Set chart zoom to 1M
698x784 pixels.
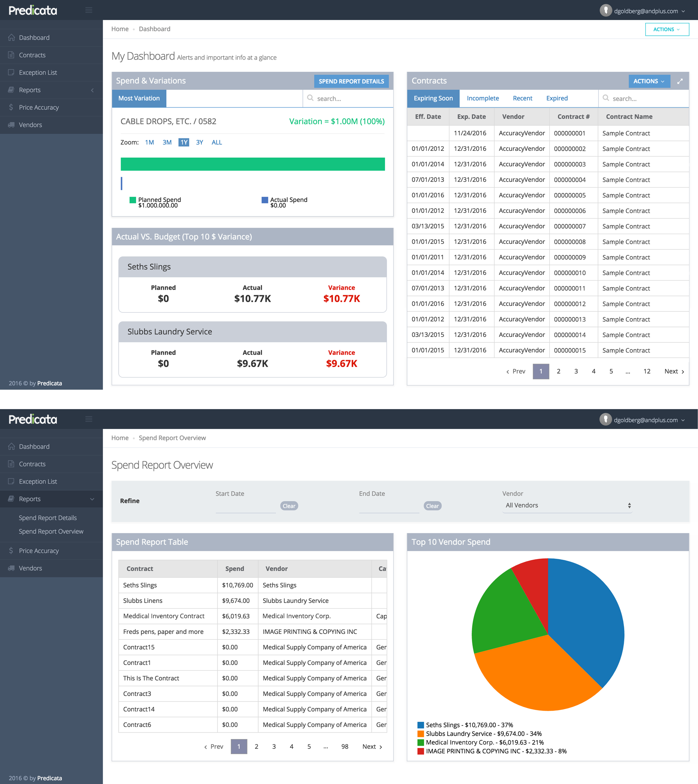[x=149, y=142]
